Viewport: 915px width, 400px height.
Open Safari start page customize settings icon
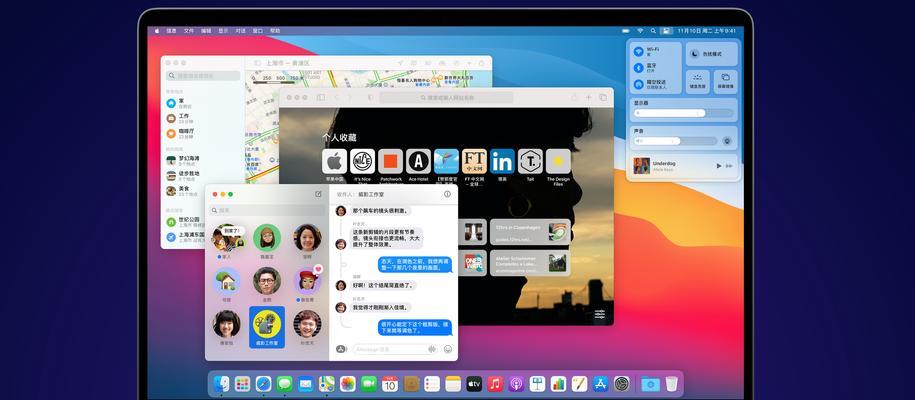[x=600, y=314]
